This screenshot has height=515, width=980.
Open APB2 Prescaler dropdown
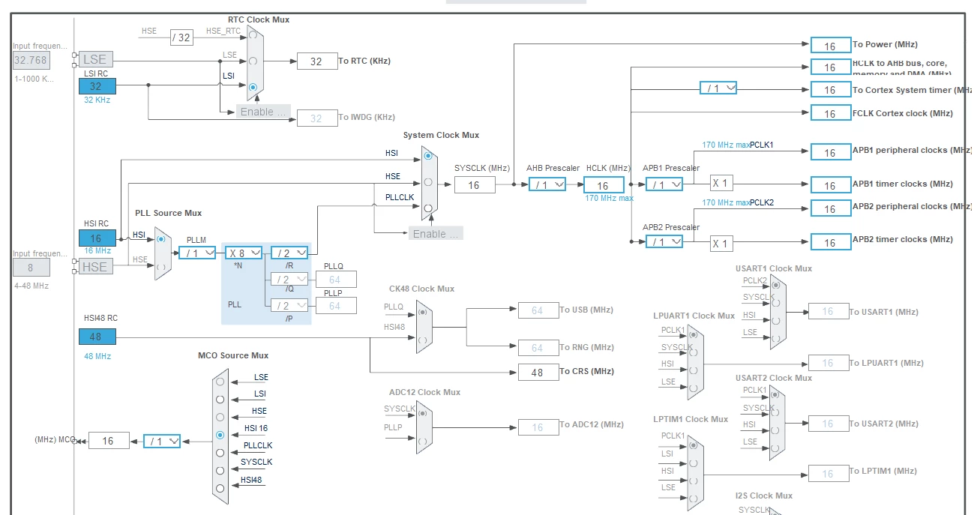pyautogui.click(x=664, y=241)
